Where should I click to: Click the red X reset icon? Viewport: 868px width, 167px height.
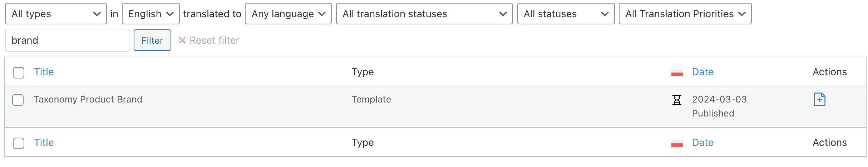pos(182,40)
